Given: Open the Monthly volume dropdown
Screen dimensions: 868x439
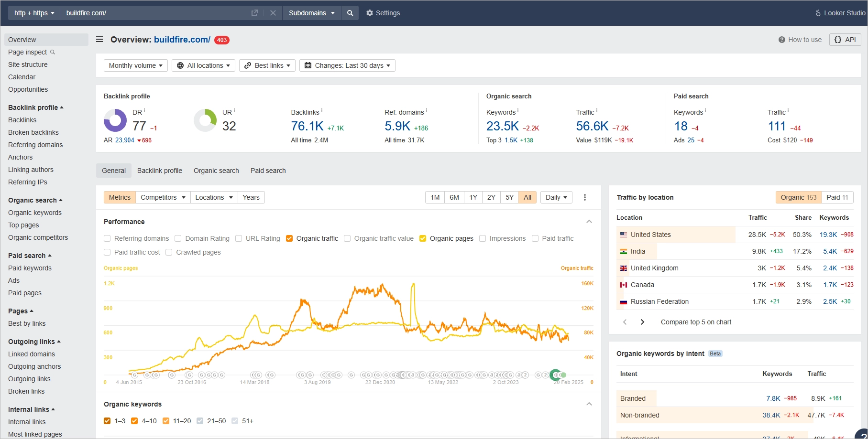Looking at the screenshot, I should [x=135, y=65].
